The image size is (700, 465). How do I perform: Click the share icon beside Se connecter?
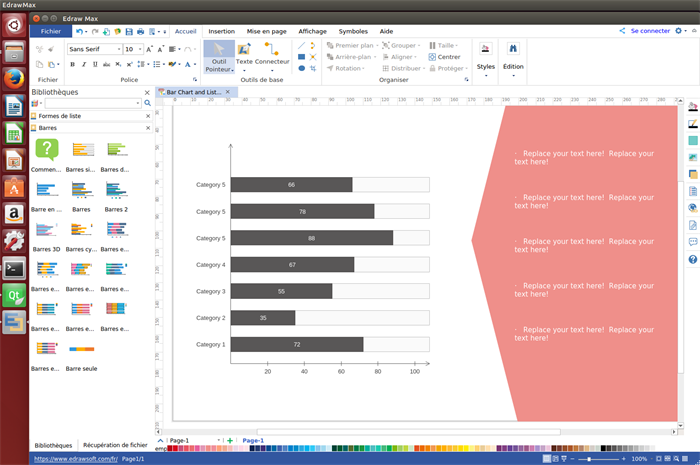(x=622, y=31)
